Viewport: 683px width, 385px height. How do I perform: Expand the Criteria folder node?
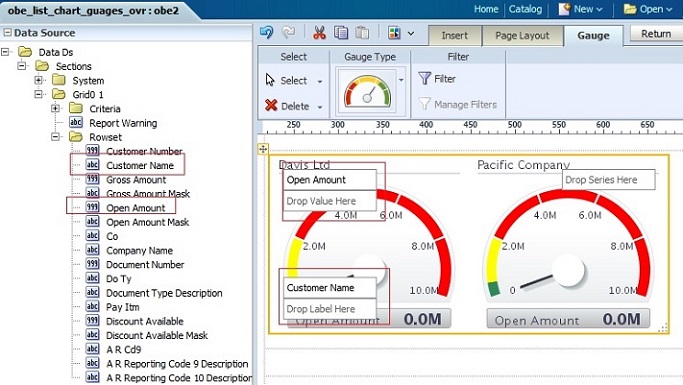click(x=55, y=108)
